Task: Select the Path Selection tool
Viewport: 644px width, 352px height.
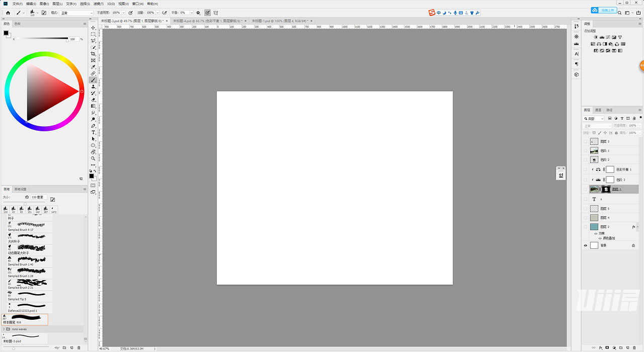Action: pyautogui.click(x=93, y=139)
